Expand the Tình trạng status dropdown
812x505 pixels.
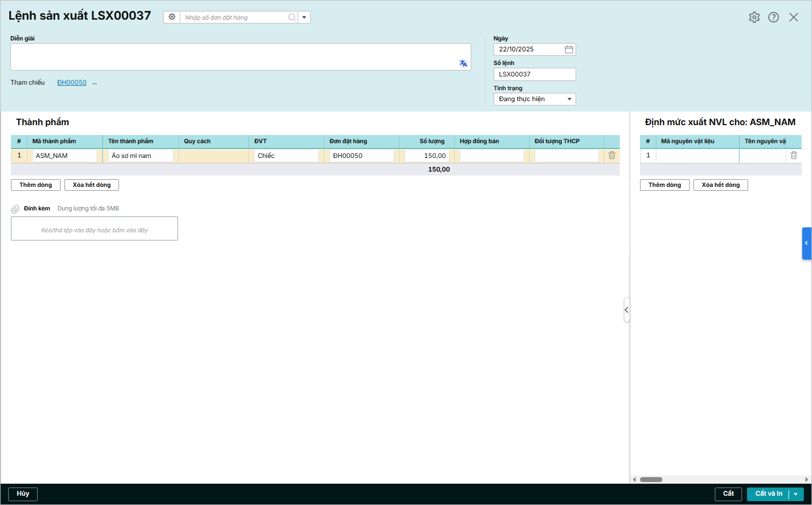(569, 99)
